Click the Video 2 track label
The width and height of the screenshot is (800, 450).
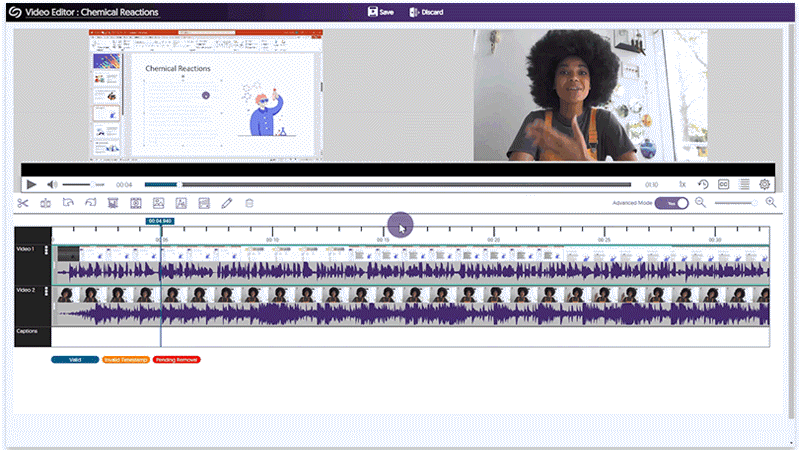tap(26, 290)
